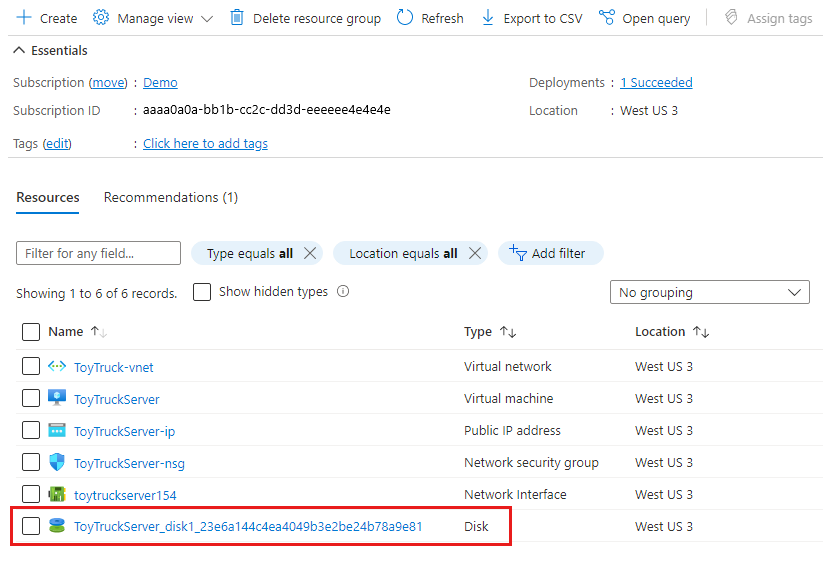Click the Open query label
Viewport: 823px width, 561px height.
(656, 19)
